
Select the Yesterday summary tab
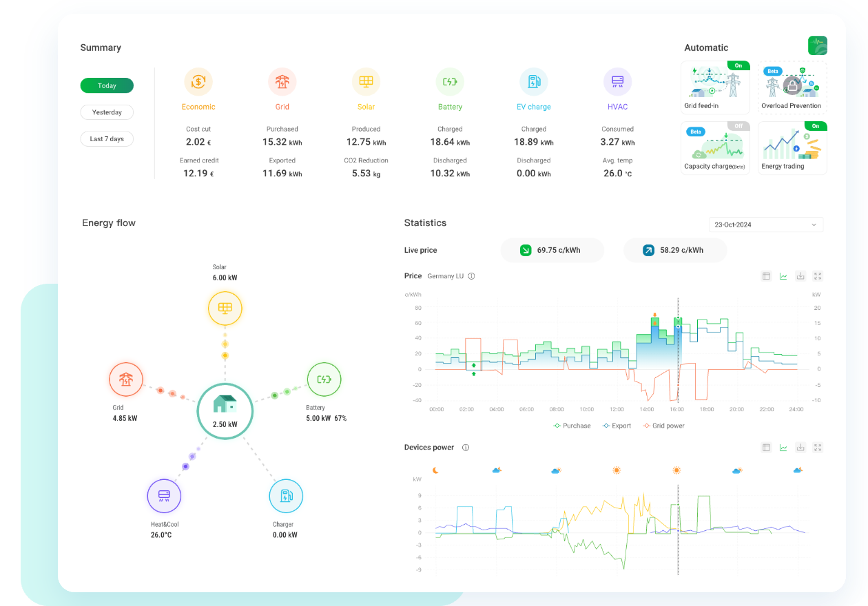pos(107,112)
